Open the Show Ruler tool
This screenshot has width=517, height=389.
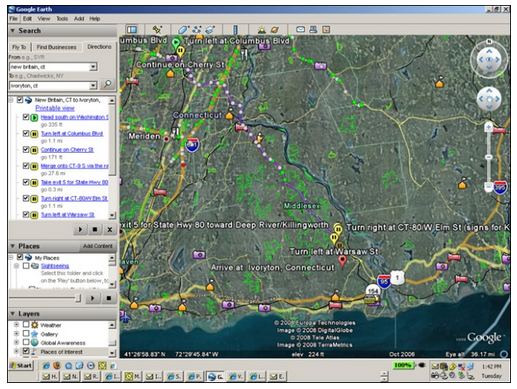coord(235,30)
